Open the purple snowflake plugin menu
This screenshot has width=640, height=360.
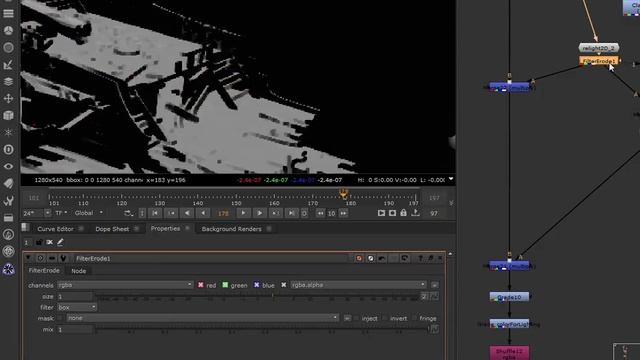coord(8,269)
